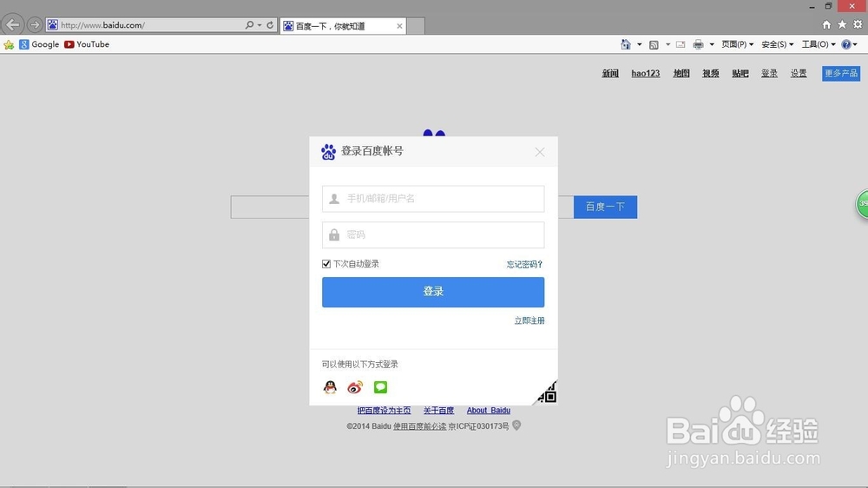This screenshot has height=488, width=868.
Task: Expand the feeds dropdown arrow
Action: [667, 44]
